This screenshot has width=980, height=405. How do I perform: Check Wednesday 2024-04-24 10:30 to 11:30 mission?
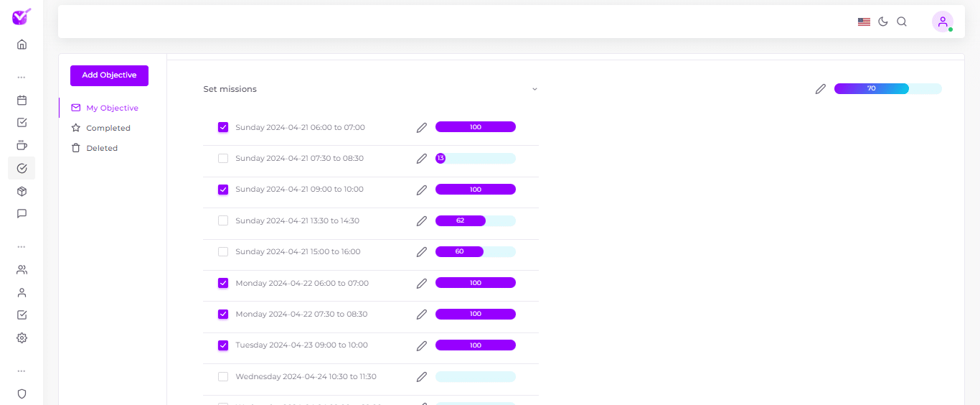223,376
